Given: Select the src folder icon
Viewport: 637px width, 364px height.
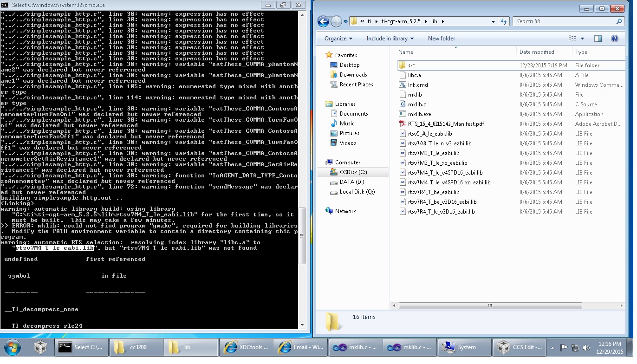Looking at the screenshot, I should point(403,65).
